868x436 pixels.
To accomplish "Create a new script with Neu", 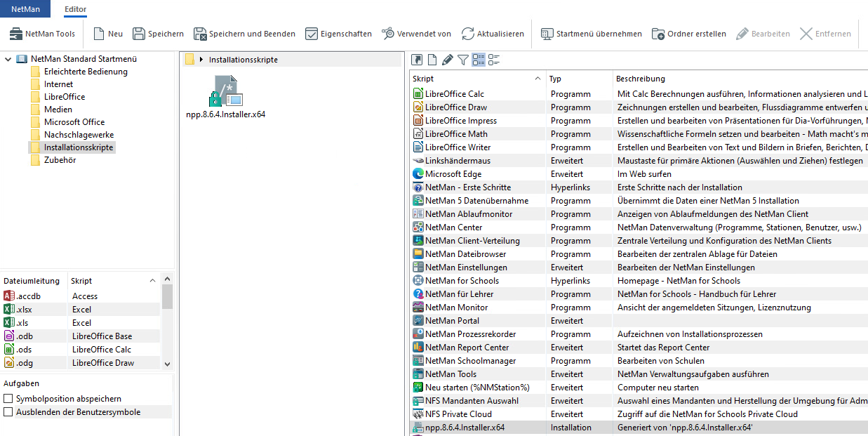I will [105, 33].
